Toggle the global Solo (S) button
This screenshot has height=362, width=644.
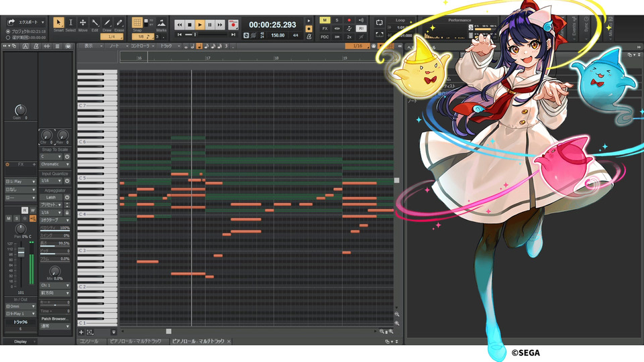click(x=337, y=20)
